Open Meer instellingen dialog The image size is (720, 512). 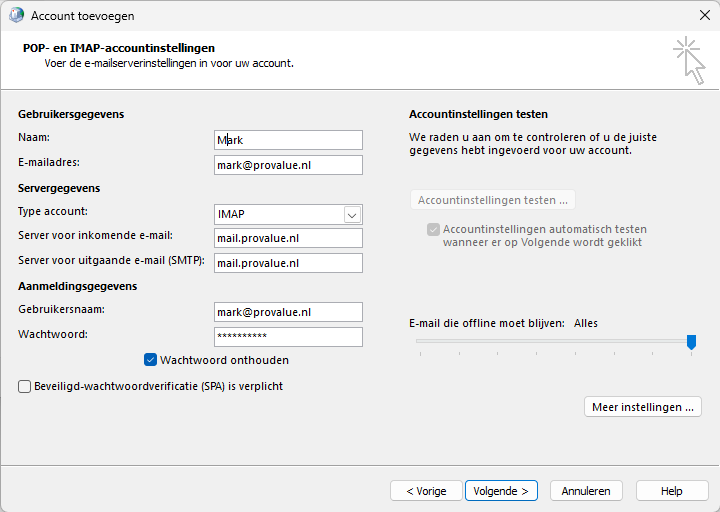coord(643,407)
